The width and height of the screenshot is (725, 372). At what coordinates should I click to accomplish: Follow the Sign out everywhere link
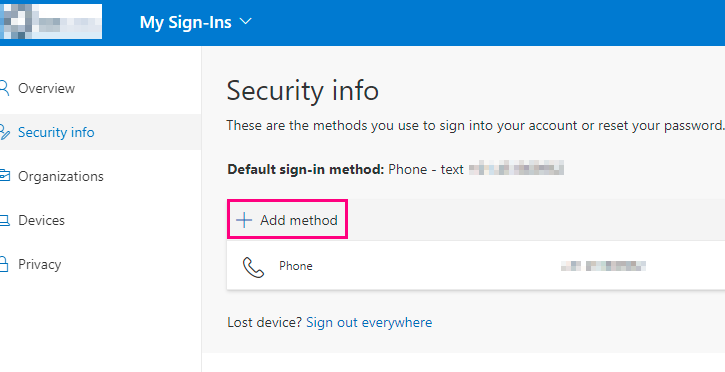(x=369, y=322)
